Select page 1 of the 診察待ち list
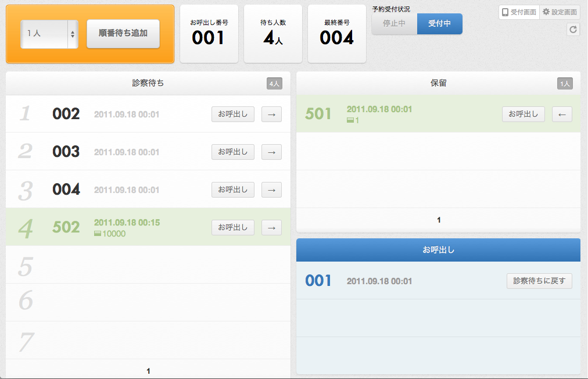This screenshot has height=379, width=588. pos(149,371)
